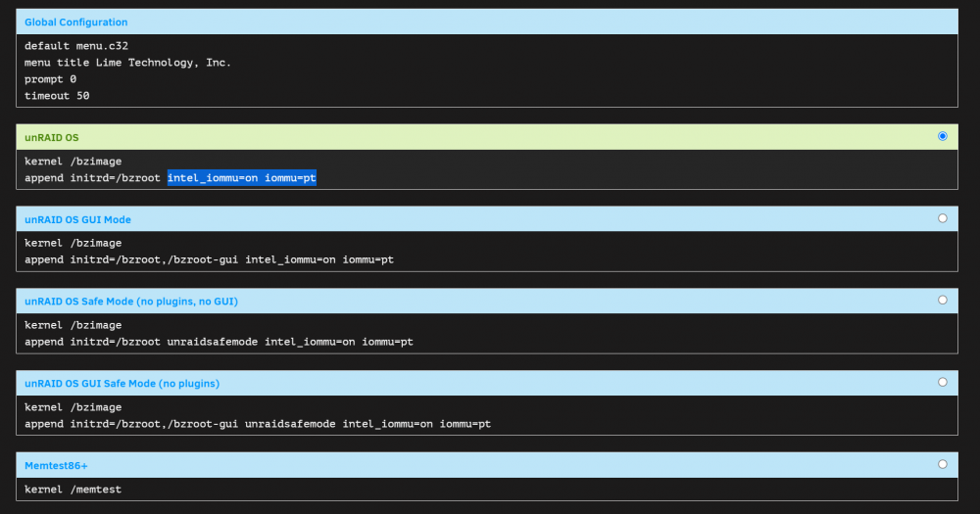
Task: Click the GUI Safe Mode append line
Action: (258, 424)
